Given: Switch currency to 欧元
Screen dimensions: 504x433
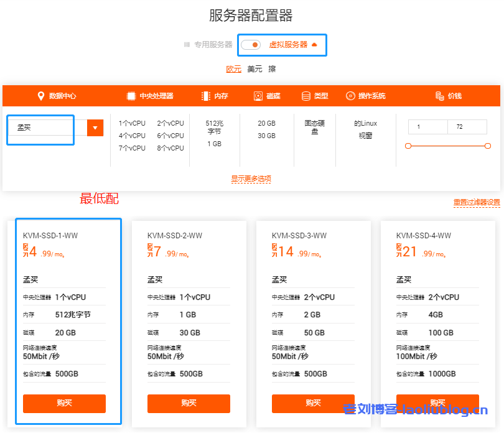Looking at the screenshot, I should (233, 69).
